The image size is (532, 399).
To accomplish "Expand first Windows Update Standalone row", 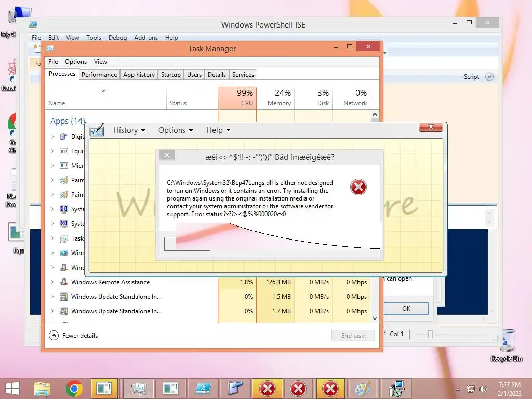I will (52, 296).
